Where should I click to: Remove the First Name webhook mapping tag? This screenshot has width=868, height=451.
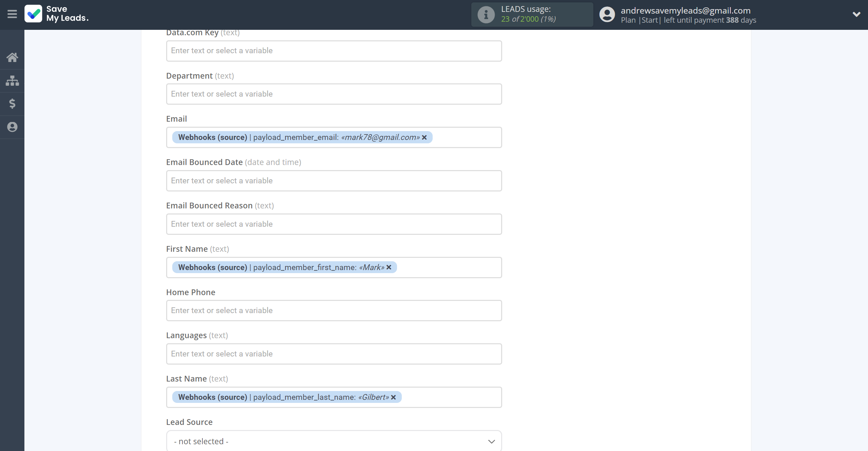tap(389, 267)
